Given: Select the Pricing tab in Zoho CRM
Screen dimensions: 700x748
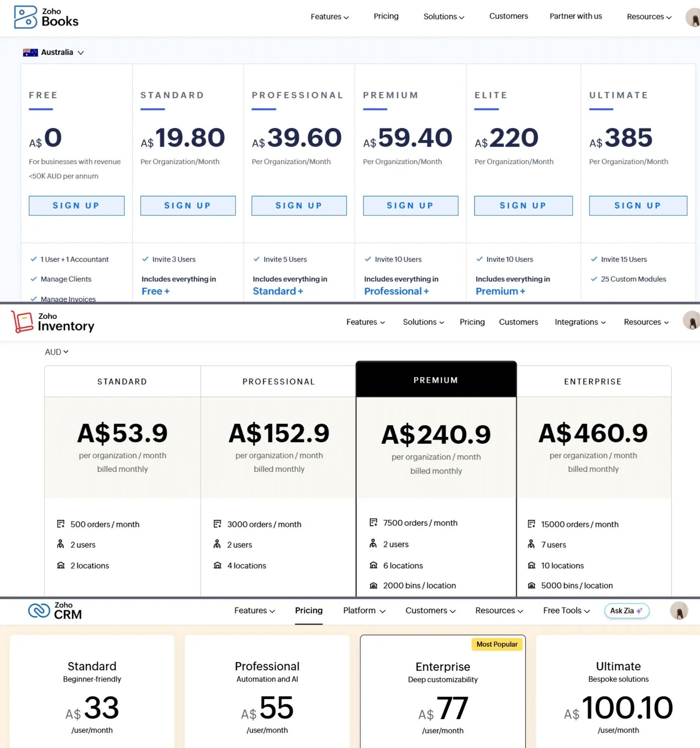Looking at the screenshot, I should [308, 611].
